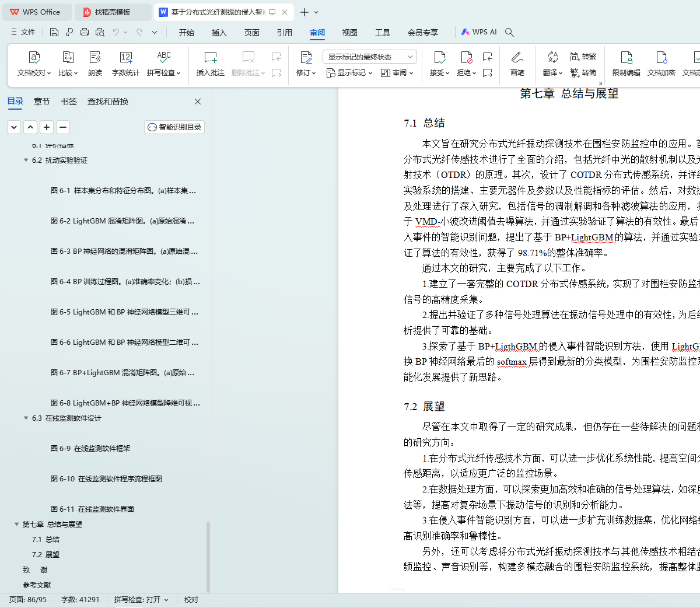The image size is (700, 608).
Task: Open the 文档校对 document proofreading tool
Action: coord(34,64)
